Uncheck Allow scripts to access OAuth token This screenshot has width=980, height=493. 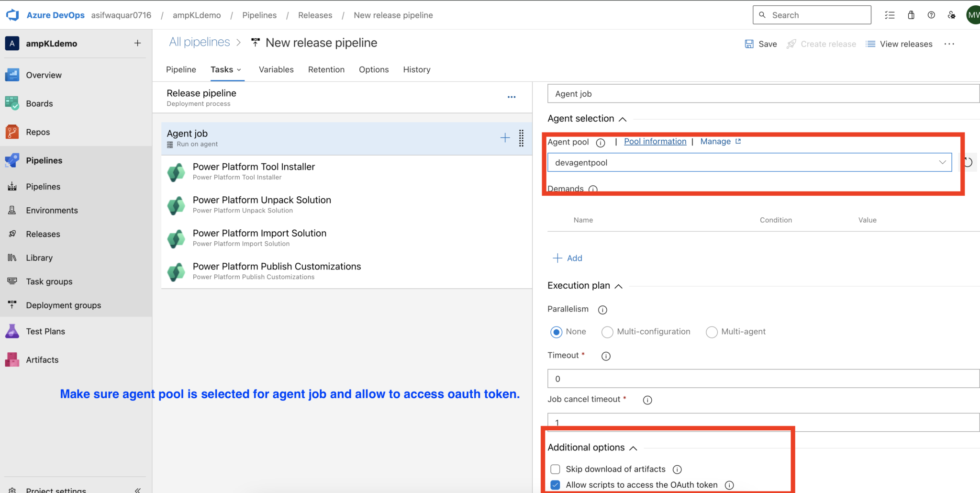click(555, 485)
